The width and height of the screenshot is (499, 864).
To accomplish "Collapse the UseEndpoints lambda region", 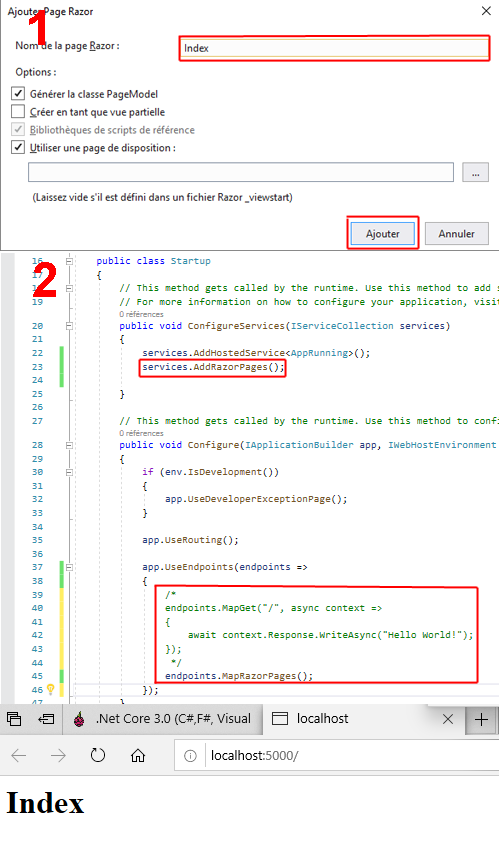I will (x=69, y=567).
